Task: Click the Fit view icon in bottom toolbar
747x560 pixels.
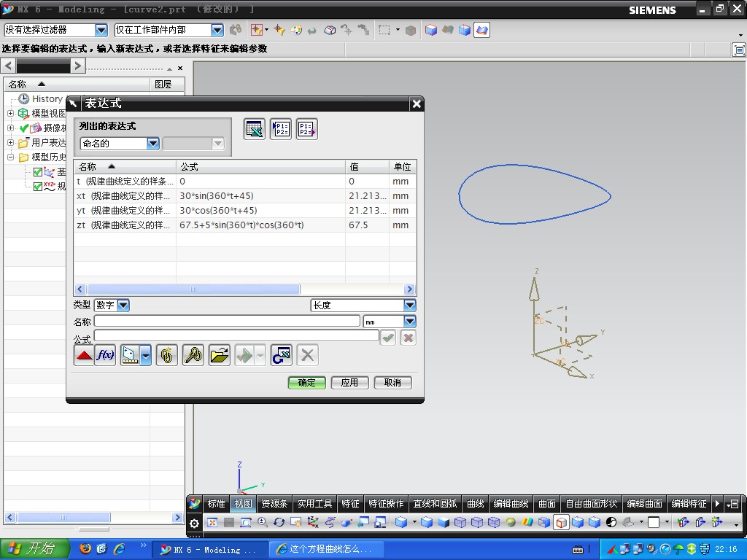Action: [x=212, y=522]
